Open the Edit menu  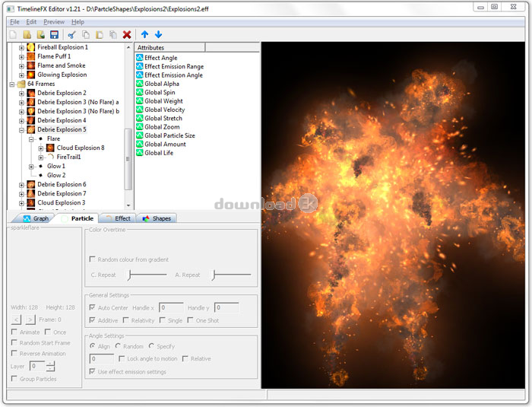[x=31, y=22]
